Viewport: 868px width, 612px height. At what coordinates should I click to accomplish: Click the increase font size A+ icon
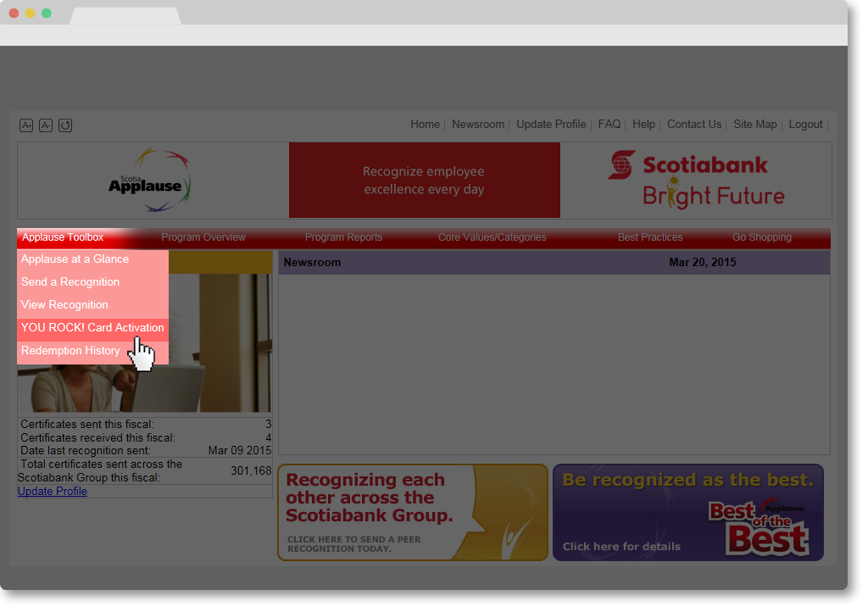click(x=26, y=125)
